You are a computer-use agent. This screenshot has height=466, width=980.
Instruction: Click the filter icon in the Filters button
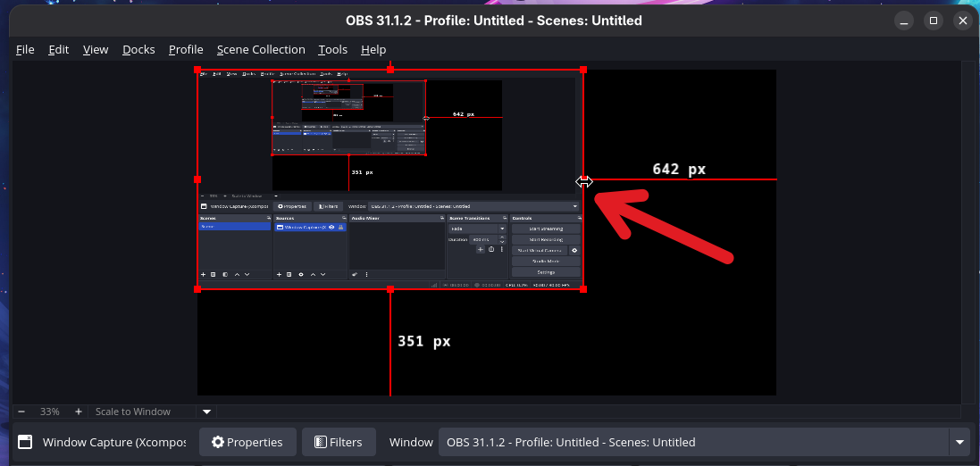[x=320, y=442]
